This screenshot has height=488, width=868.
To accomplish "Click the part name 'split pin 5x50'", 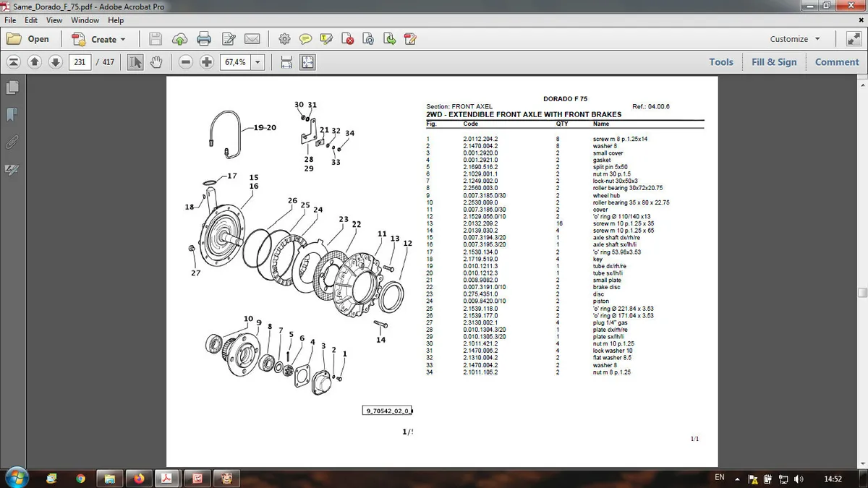I will tap(610, 167).
